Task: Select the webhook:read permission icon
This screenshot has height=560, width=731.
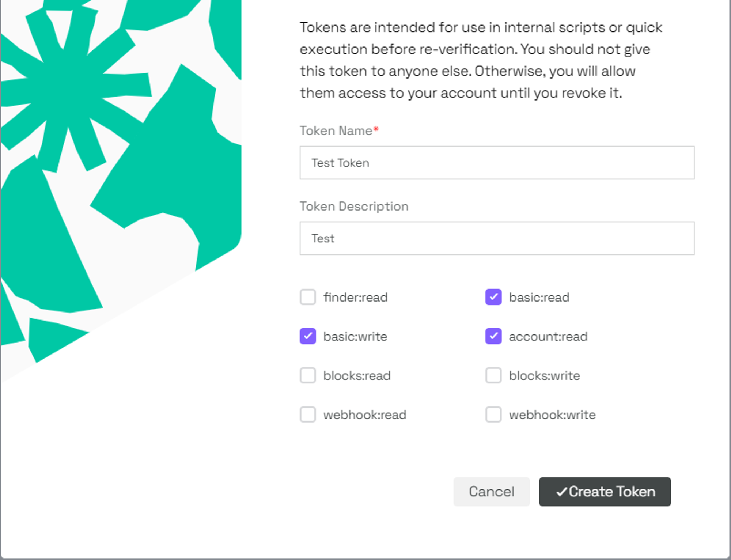Action: pos(308,413)
